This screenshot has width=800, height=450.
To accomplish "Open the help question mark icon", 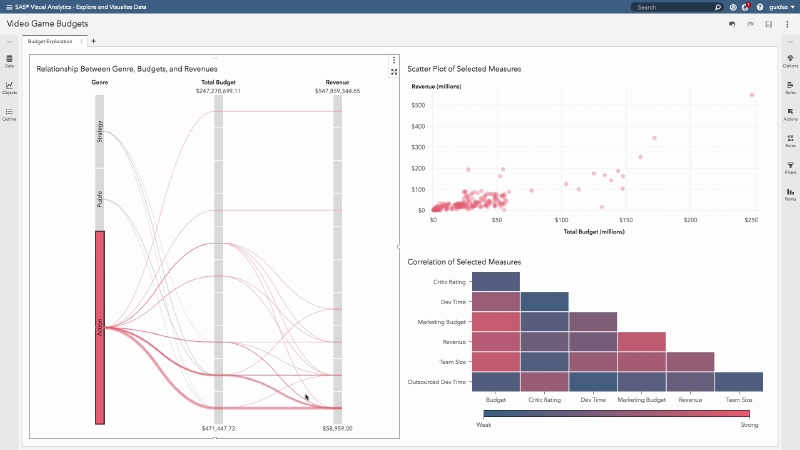I will tap(760, 7).
